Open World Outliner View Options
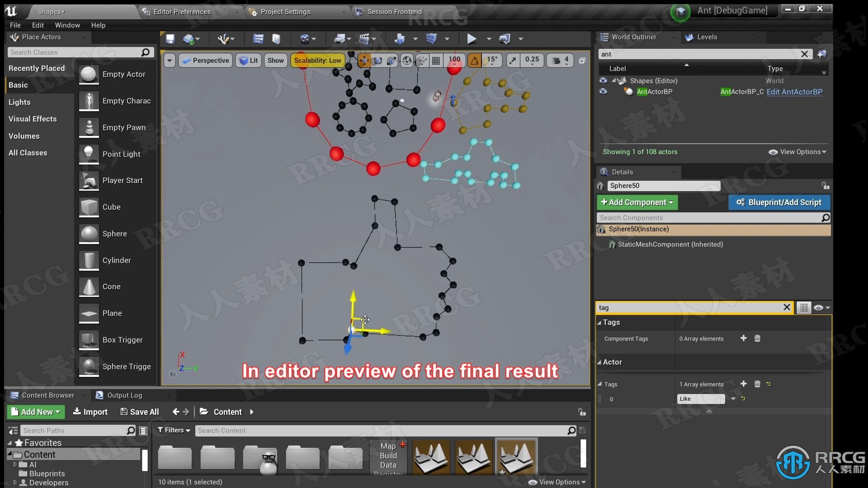Screen dimensions: 868x488 (x=797, y=152)
